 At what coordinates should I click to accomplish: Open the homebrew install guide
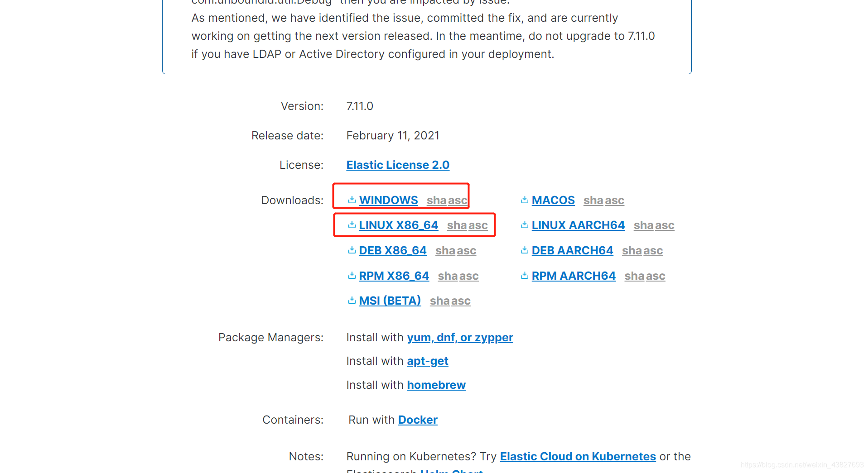pyautogui.click(x=436, y=385)
